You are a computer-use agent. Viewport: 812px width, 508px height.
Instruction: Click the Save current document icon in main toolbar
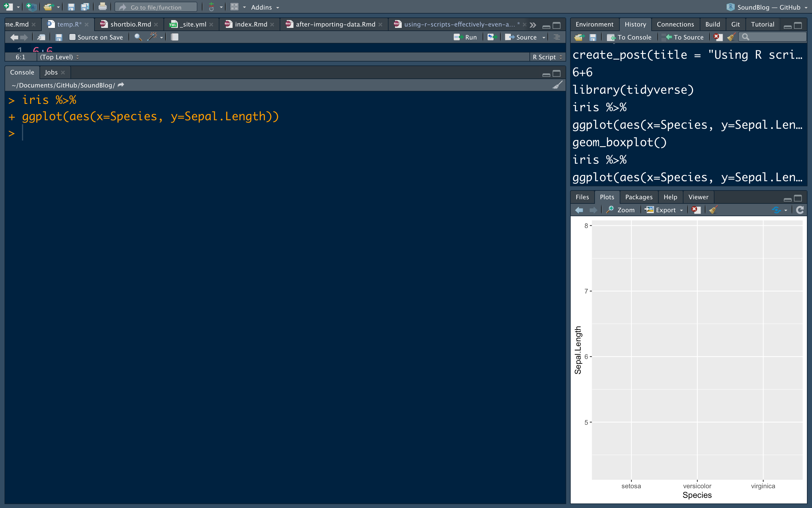pyautogui.click(x=71, y=7)
